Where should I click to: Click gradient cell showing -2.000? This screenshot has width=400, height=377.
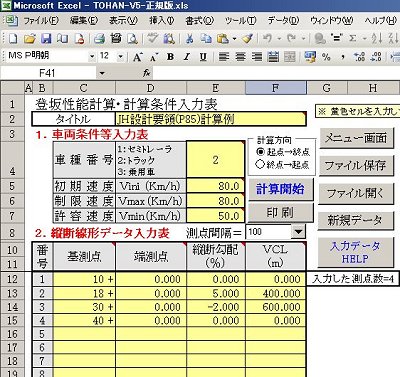216,307
